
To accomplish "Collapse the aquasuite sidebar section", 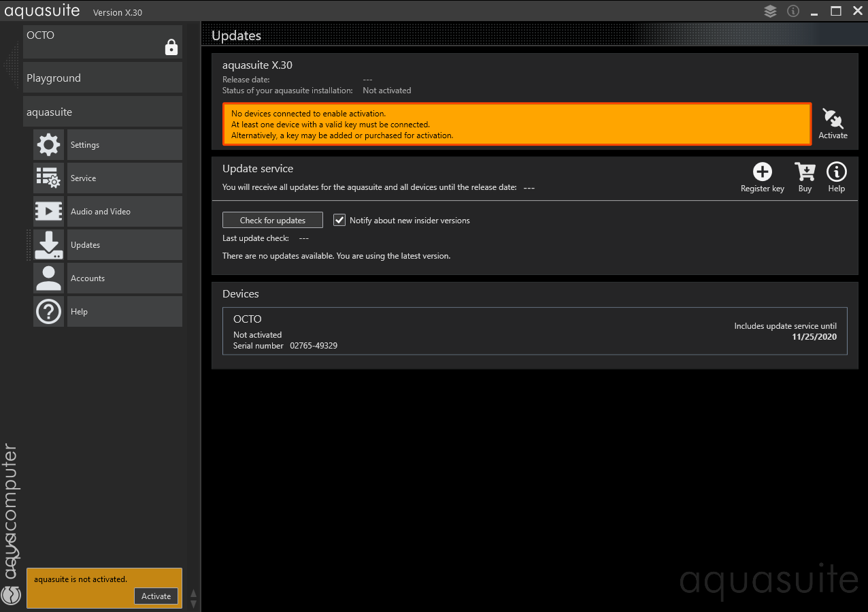I will pos(103,112).
